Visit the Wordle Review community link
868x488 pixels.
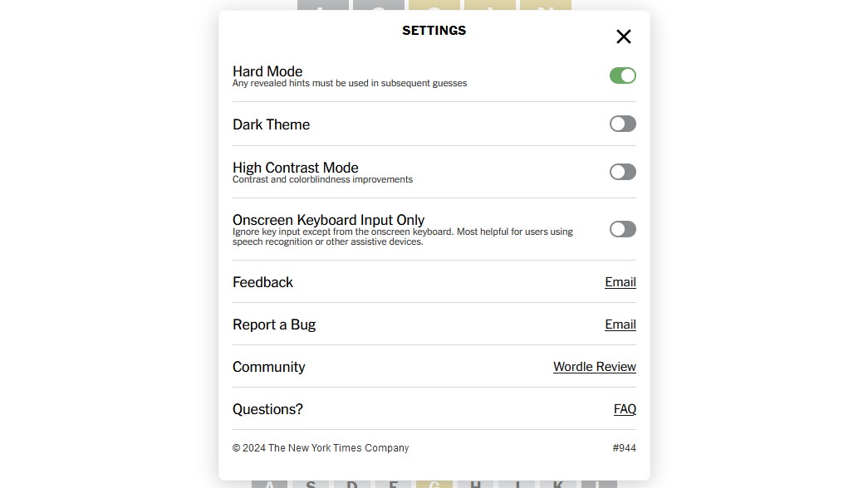(x=595, y=367)
